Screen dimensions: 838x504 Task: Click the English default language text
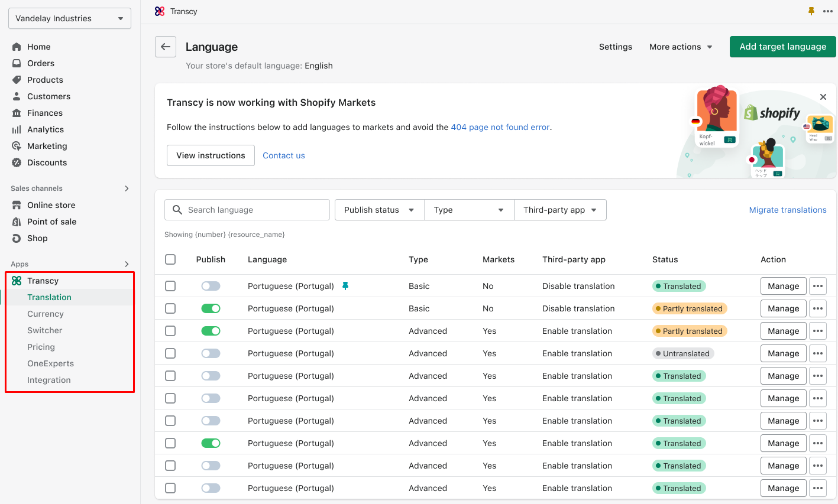319,66
